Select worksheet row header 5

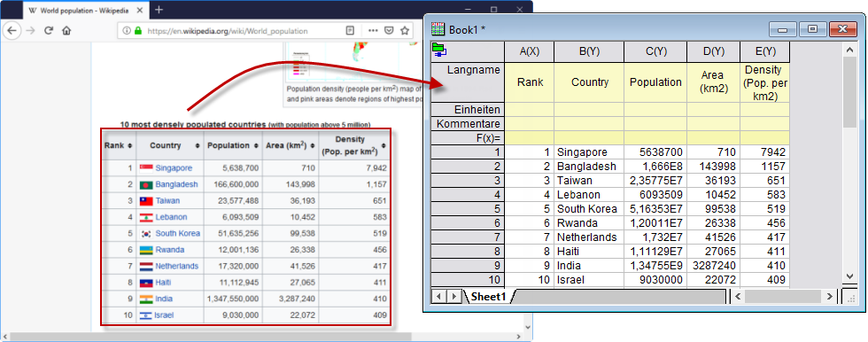click(468, 209)
